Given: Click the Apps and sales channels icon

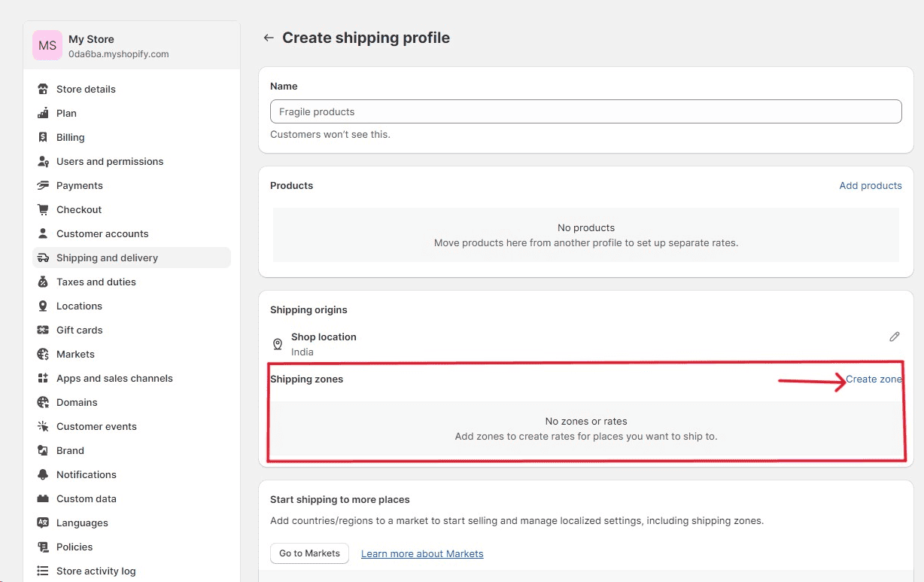Looking at the screenshot, I should pyautogui.click(x=43, y=378).
